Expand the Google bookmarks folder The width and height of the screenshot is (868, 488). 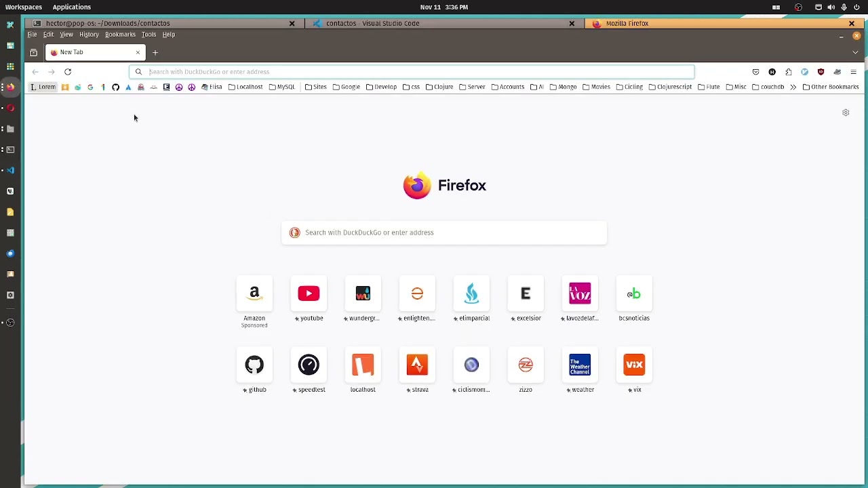[x=347, y=87]
